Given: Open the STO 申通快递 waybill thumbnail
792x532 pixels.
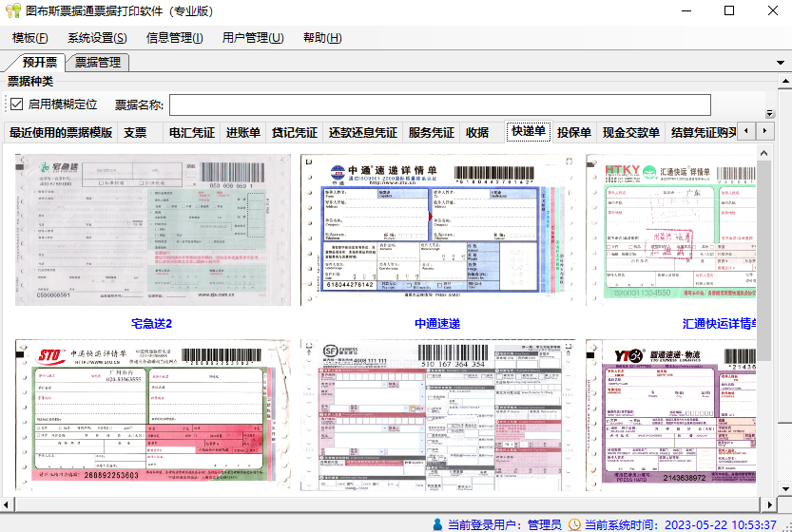Looking at the screenshot, I should 152,415.
